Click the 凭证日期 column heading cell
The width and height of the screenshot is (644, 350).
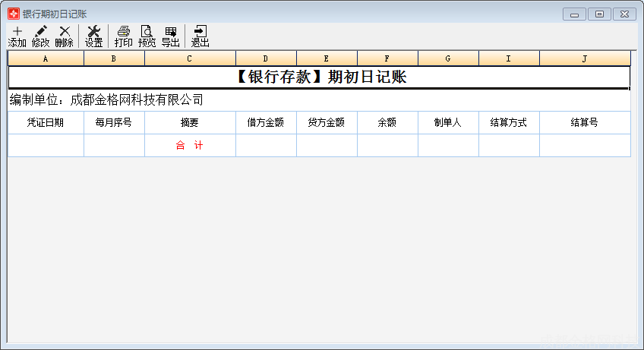(46, 122)
